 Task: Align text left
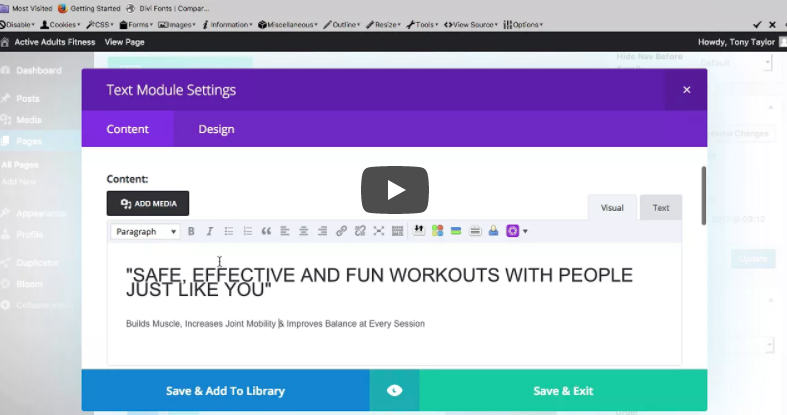pos(285,231)
